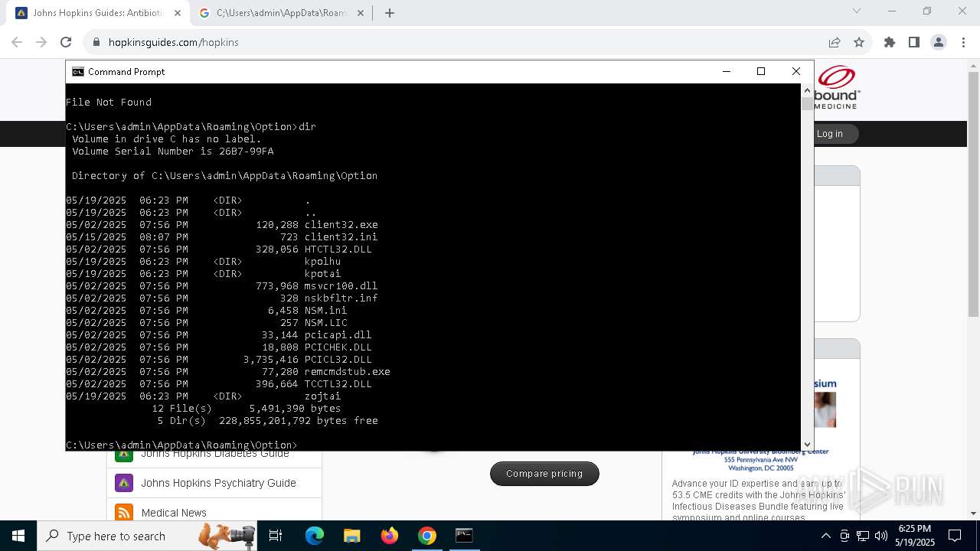Click the nskbfltr.inf file name
The height and width of the screenshot is (551, 980).
pyautogui.click(x=341, y=298)
